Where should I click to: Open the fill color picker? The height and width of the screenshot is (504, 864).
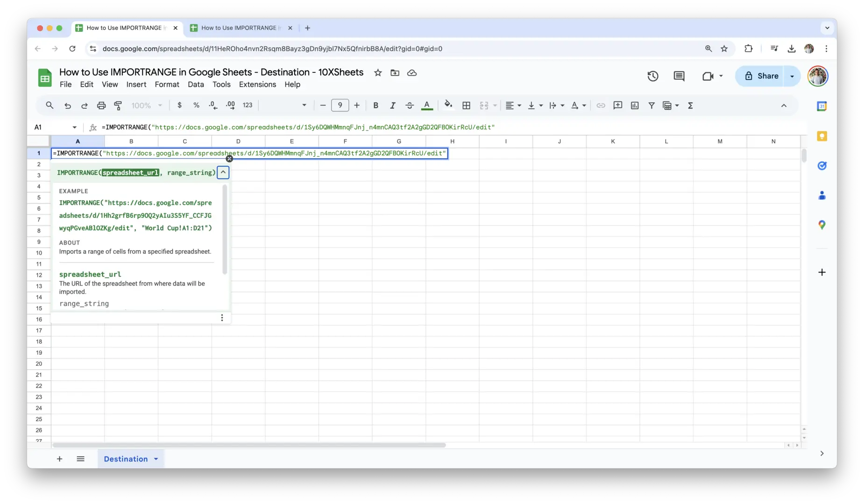(448, 105)
